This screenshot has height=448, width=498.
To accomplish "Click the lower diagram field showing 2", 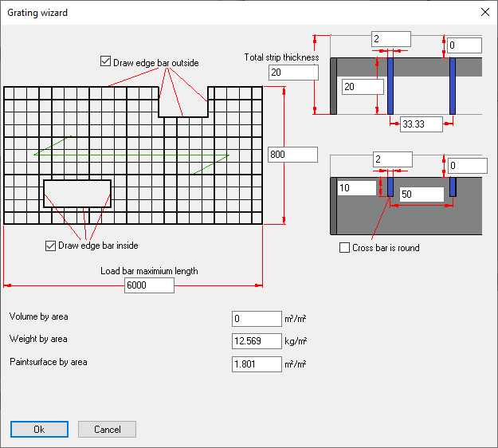I will [x=392, y=160].
